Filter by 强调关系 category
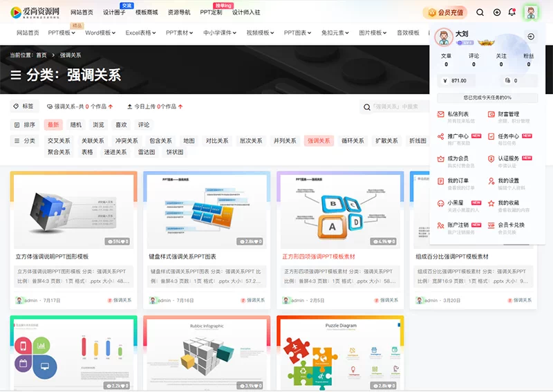553x392 pixels. coord(319,141)
